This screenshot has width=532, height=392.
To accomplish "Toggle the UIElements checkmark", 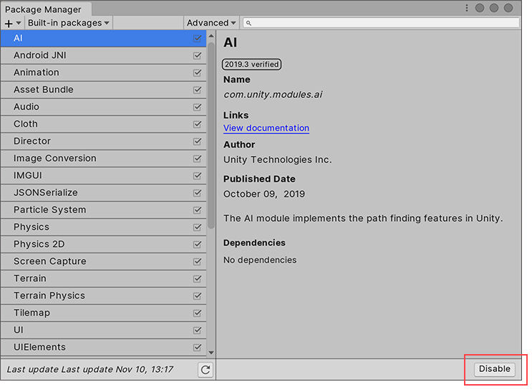I will coord(197,348).
